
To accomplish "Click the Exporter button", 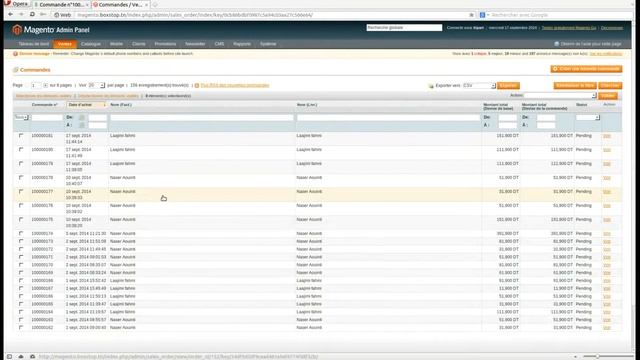I will [508, 86].
